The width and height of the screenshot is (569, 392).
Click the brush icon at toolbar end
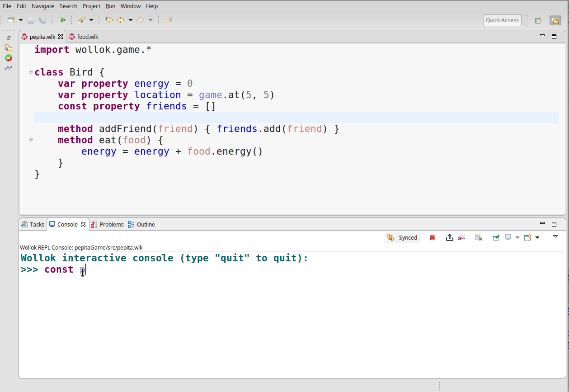169,20
